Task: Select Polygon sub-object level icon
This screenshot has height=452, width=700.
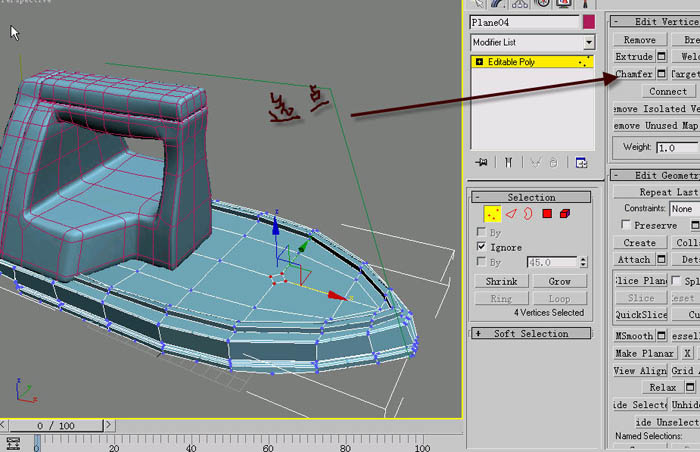Action: pyautogui.click(x=547, y=213)
